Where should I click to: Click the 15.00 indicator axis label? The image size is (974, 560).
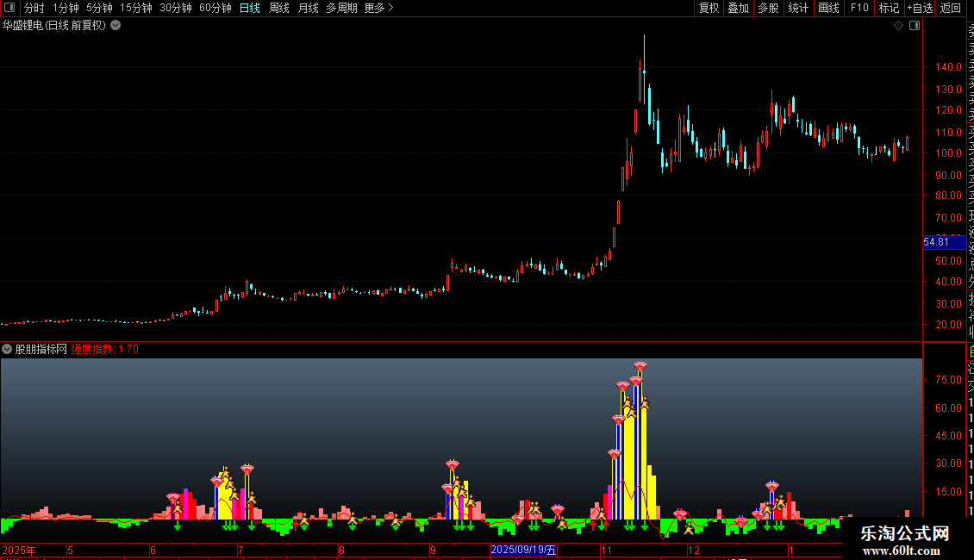[948, 492]
